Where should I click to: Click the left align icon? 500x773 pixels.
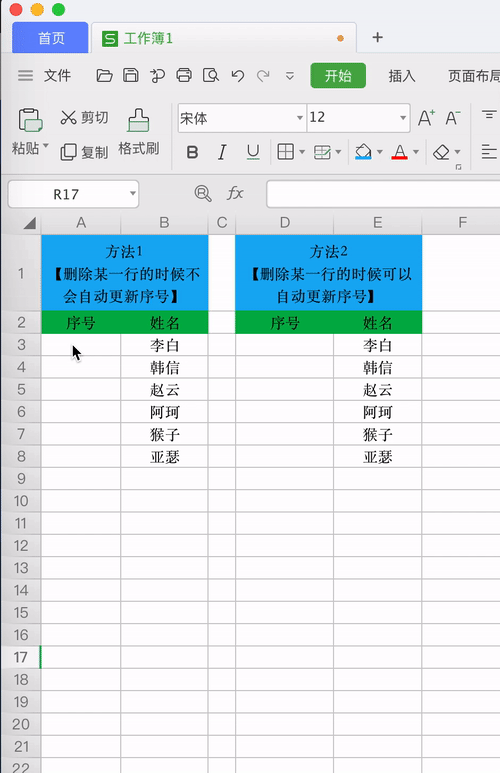point(489,152)
